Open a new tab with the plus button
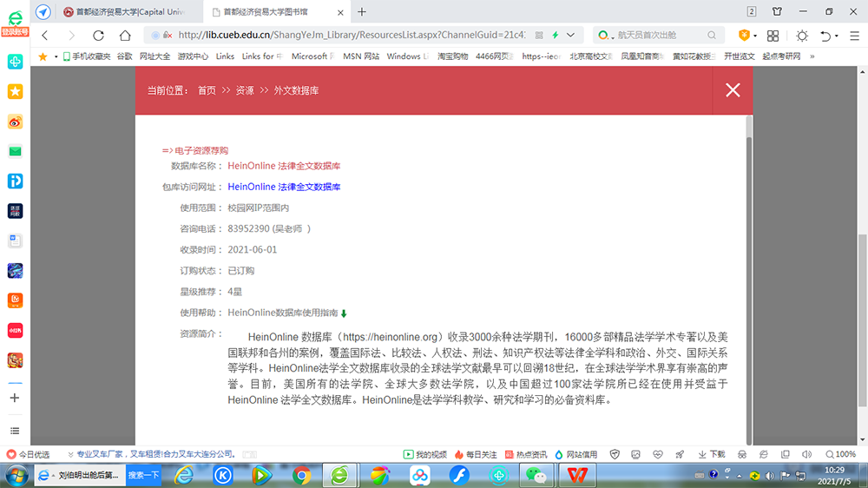This screenshot has width=868, height=488. [x=362, y=11]
